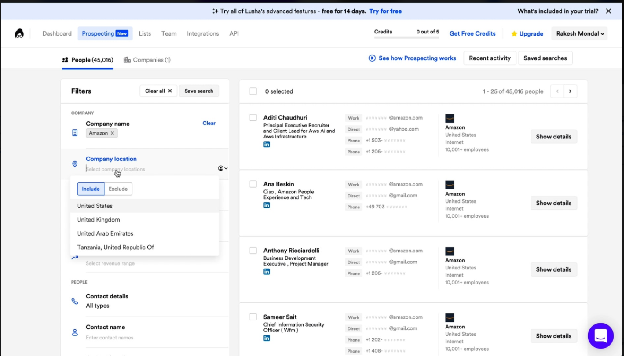This screenshot has width=633, height=364.
Task: Choose United Arab Emirates from list
Action: (x=145, y=233)
